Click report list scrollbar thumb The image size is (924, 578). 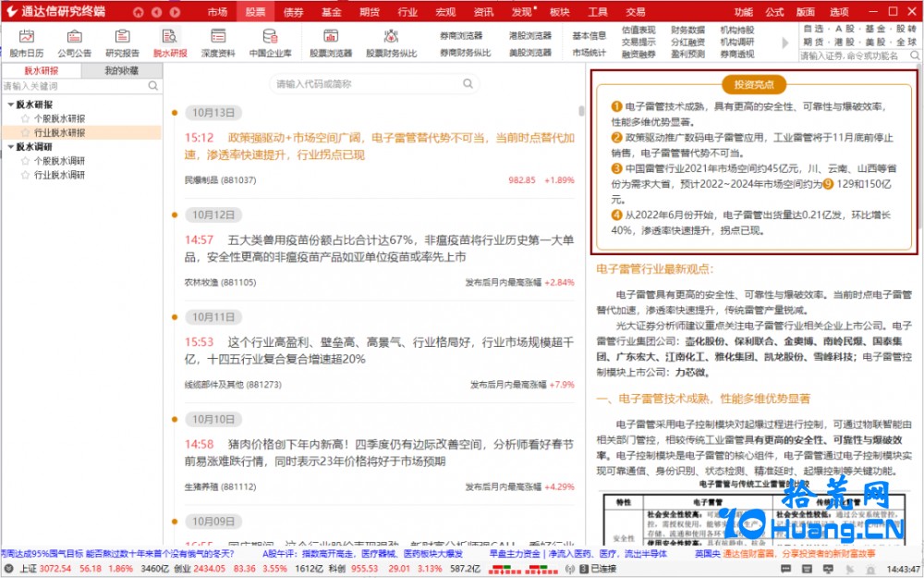point(581,111)
